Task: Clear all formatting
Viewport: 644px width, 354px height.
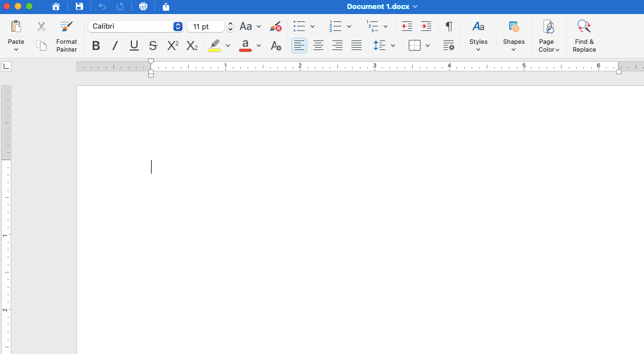Action: point(276,26)
